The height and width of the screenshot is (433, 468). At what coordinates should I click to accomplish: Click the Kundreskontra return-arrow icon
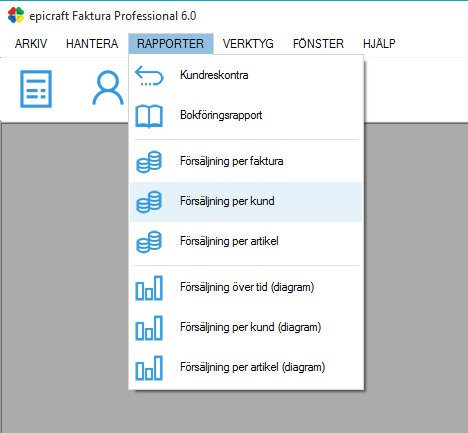[x=149, y=76]
